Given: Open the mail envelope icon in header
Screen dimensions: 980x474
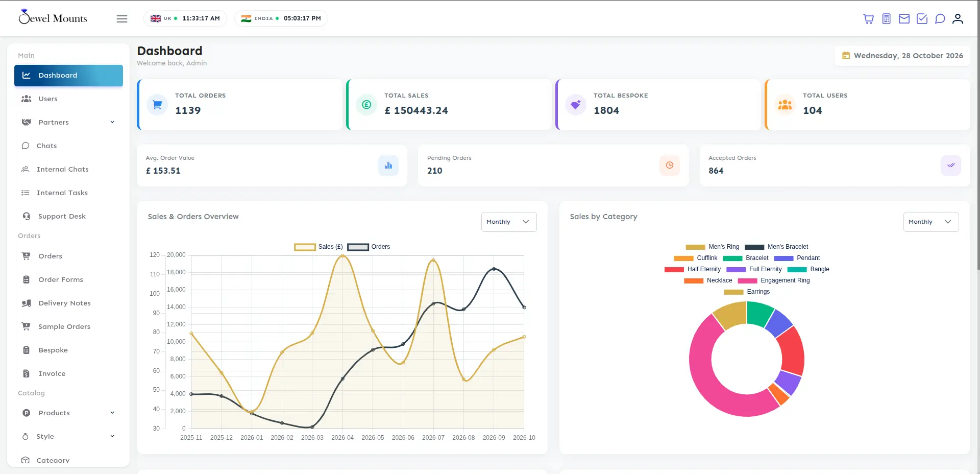Looking at the screenshot, I should [x=904, y=19].
